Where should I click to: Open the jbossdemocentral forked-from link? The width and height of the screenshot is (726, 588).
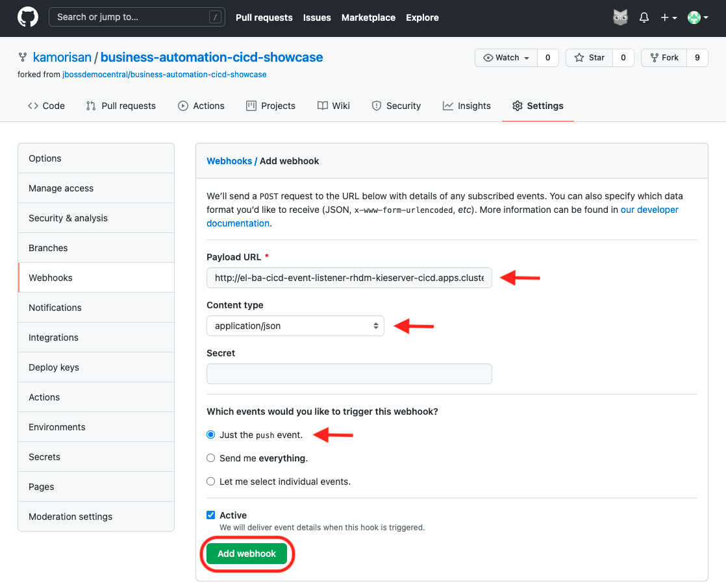[x=164, y=75]
